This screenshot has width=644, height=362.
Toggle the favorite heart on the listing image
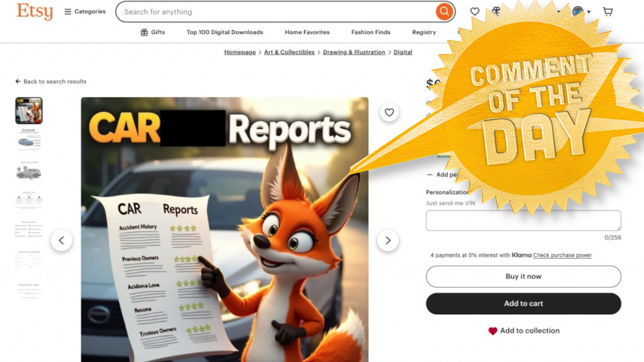[x=389, y=113]
